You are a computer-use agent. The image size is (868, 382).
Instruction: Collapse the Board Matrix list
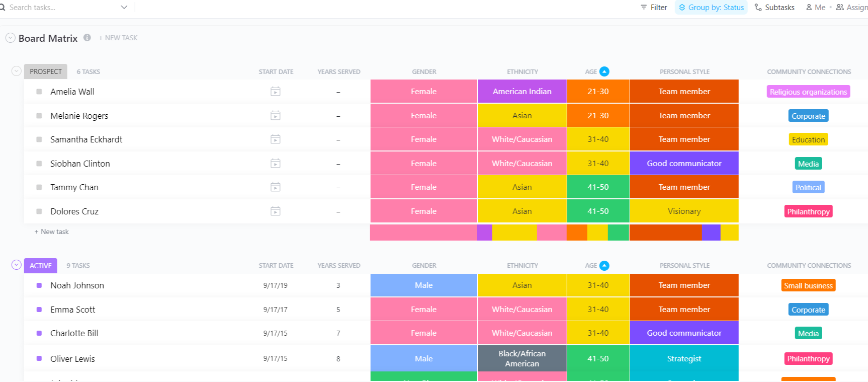[10, 38]
